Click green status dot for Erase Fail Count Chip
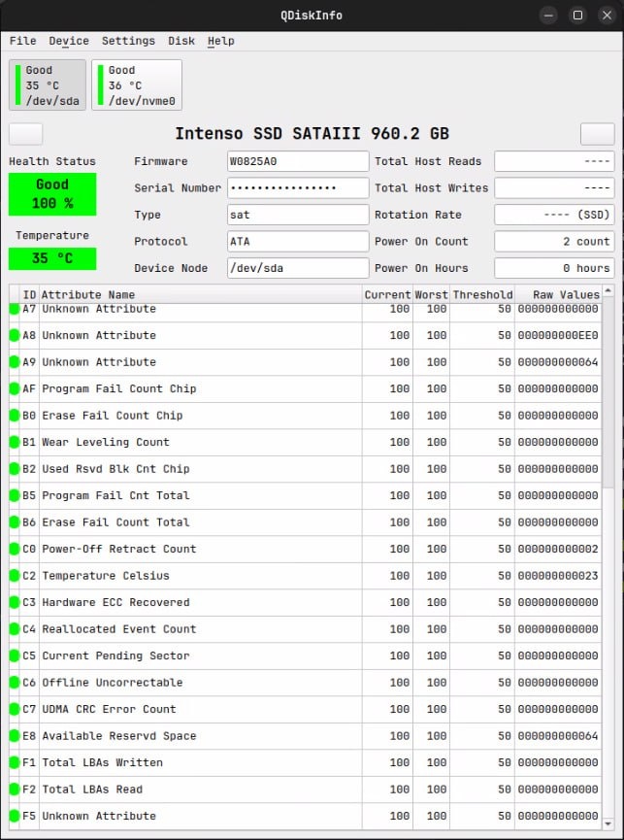 (x=15, y=416)
